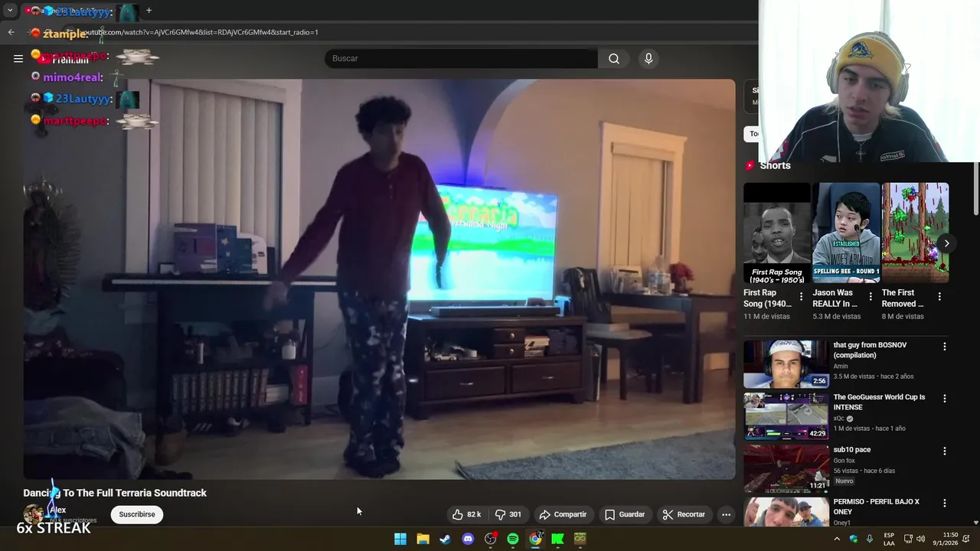Open Discord from the taskbar
Image resolution: width=980 pixels, height=551 pixels.
point(468,539)
